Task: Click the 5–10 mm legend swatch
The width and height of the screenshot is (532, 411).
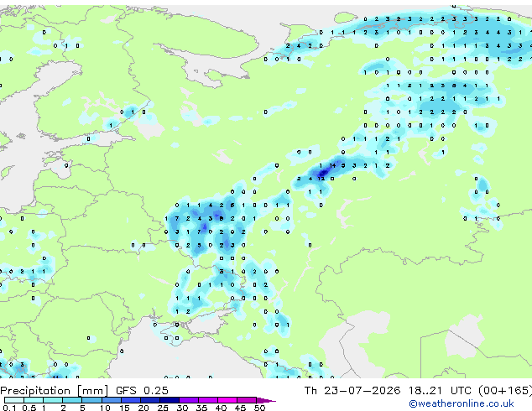Action: coord(91,400)
